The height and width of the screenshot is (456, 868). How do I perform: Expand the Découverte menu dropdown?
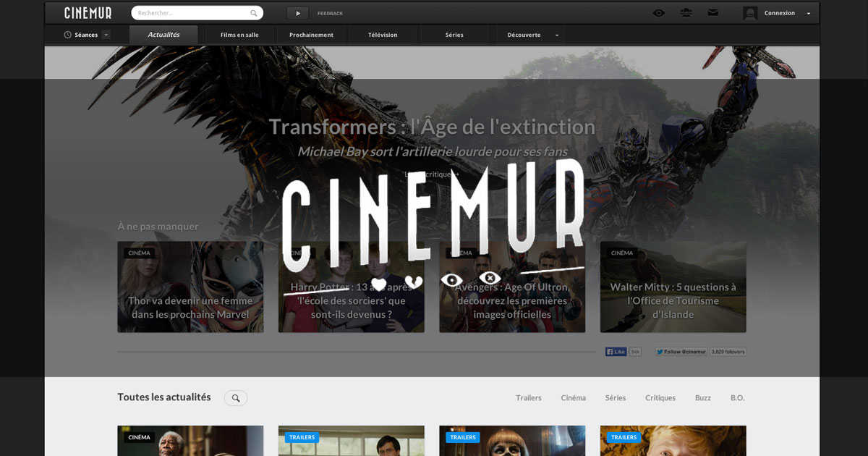[x=556, y=35]
